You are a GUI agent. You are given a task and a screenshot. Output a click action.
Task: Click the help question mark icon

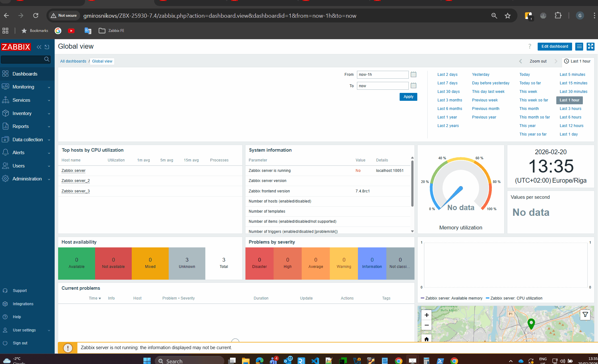(530, 46)
